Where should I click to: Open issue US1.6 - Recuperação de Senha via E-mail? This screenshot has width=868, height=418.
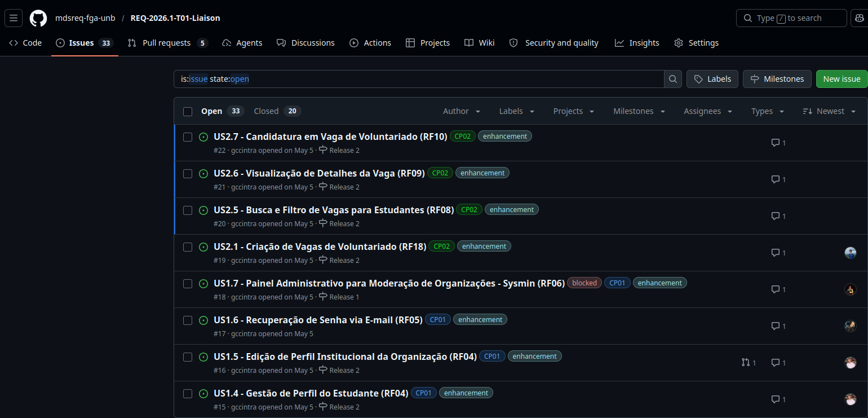(318, 320)
